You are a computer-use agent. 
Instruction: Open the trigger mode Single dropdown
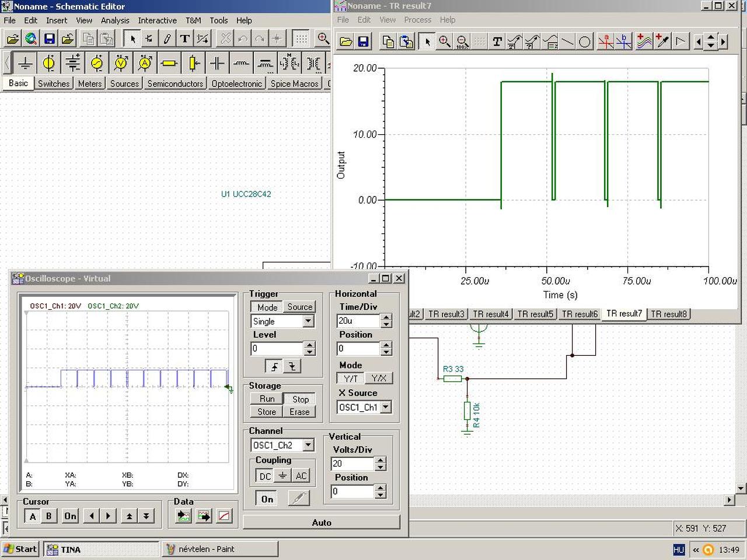[x=308, y=321]
